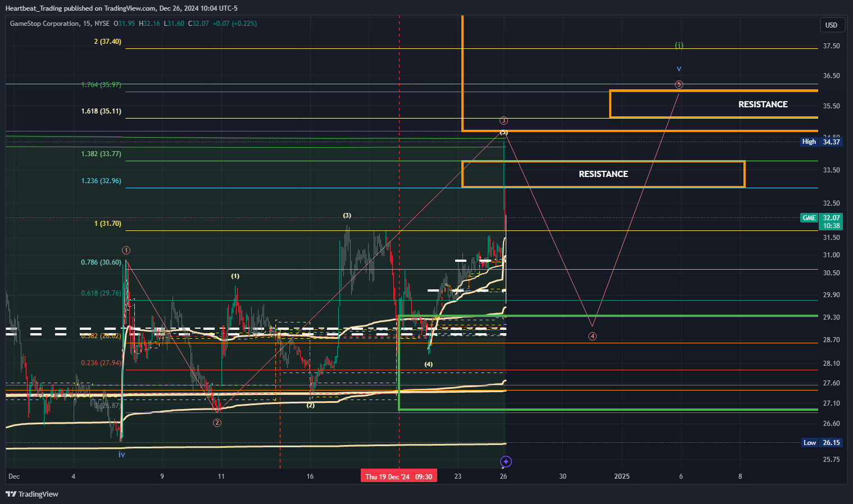Click the Fib level label 1 (31.70)
The width and height of the screenshot is (853, 504).
pos(108,224)
